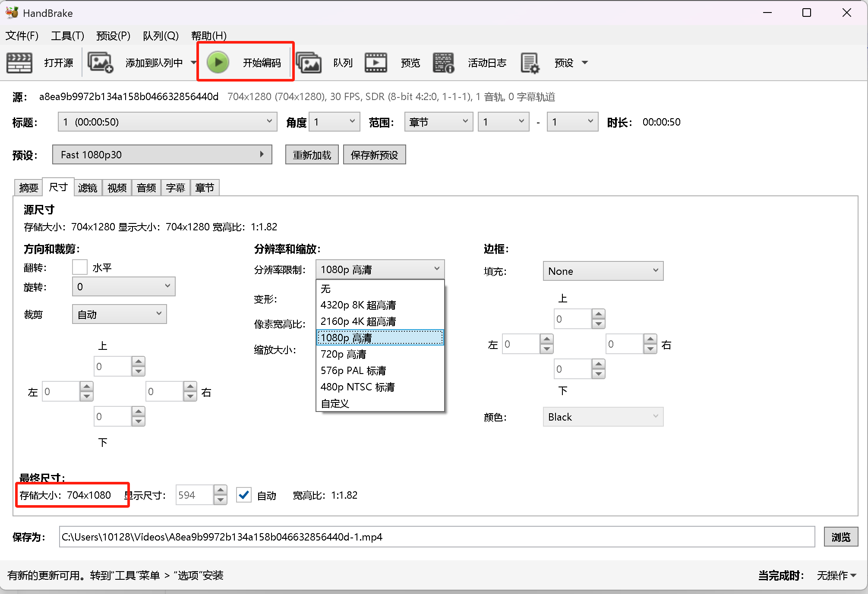
Task: Open the range end chapter dropdown
Action: [x=572, y=122]
